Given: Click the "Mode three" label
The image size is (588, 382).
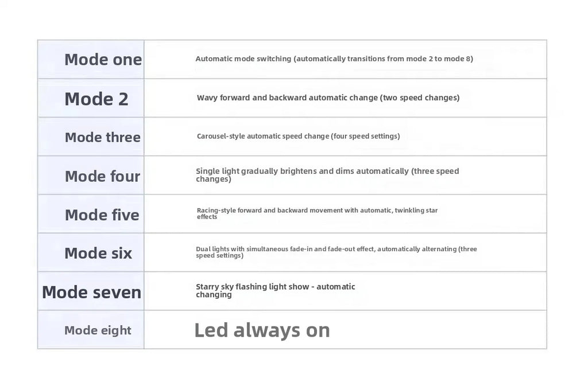Looking at the screenshot, I should pyautogui.click(x=103, y=137).
